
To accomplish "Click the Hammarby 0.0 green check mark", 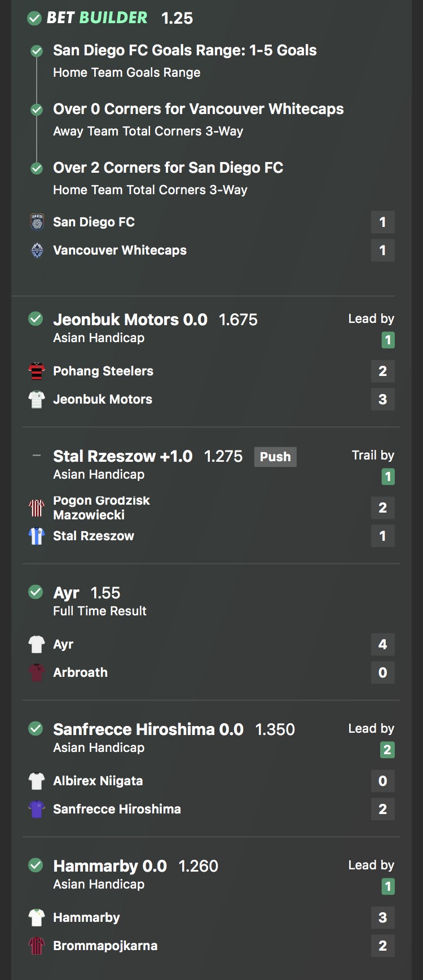I will pos(36,865).
